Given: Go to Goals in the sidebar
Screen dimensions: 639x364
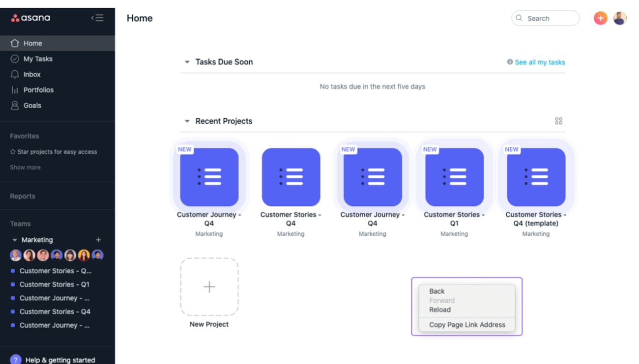Looking at the screenshot, I should pyautogui.click(x=32, y=105).
